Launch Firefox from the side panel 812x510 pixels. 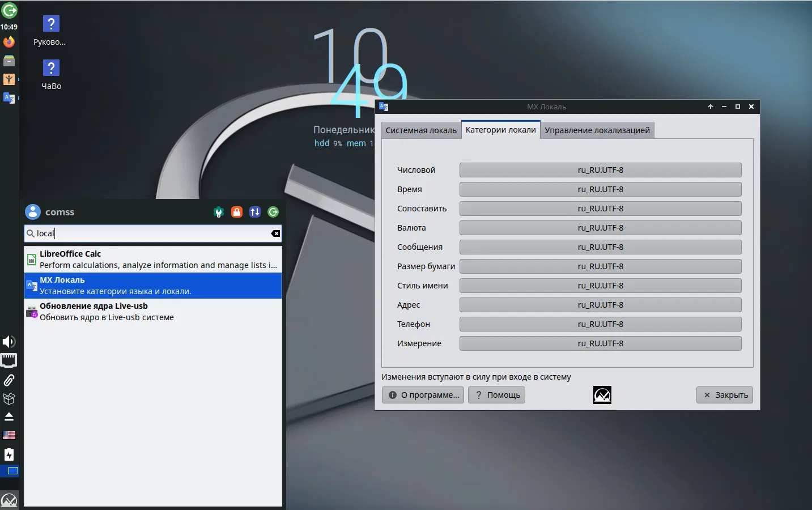pos(9,42)
